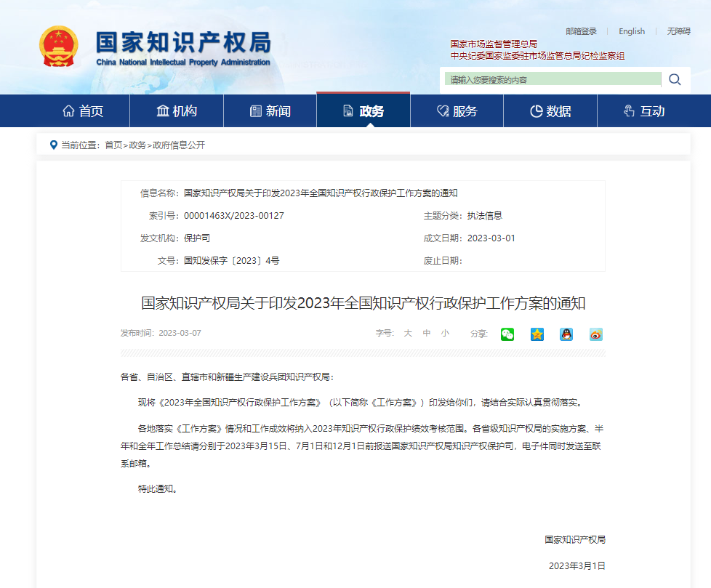The height and width of the screenshot is (588, 711).
Task: Open the 首页 home navigation tab
Action: (83, 111)
